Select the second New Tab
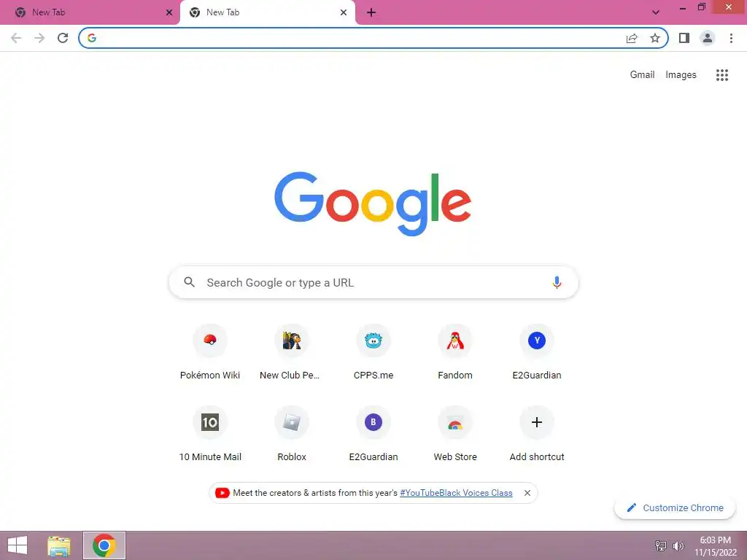 point(268,12)
